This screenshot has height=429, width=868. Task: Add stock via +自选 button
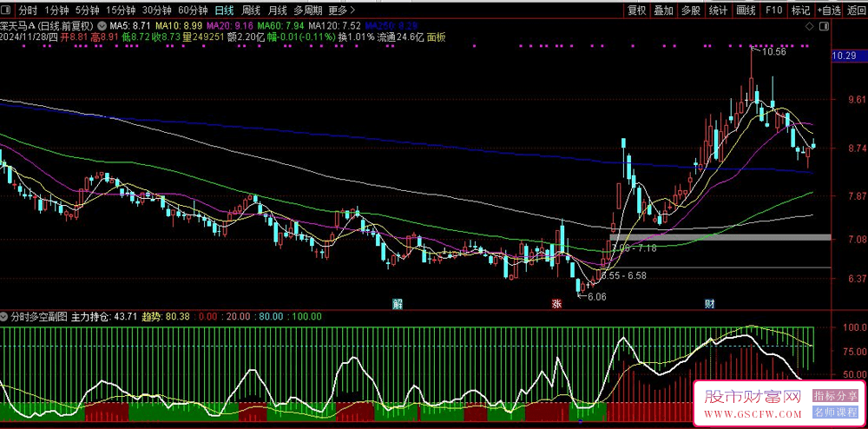(829, 10)
